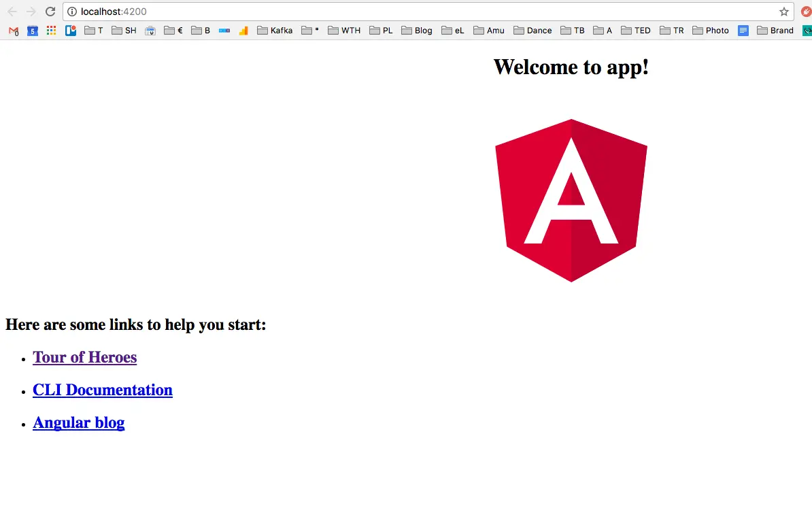Open the WTH bookmarks folder
The image size is (812, 519).
(344, 31)
